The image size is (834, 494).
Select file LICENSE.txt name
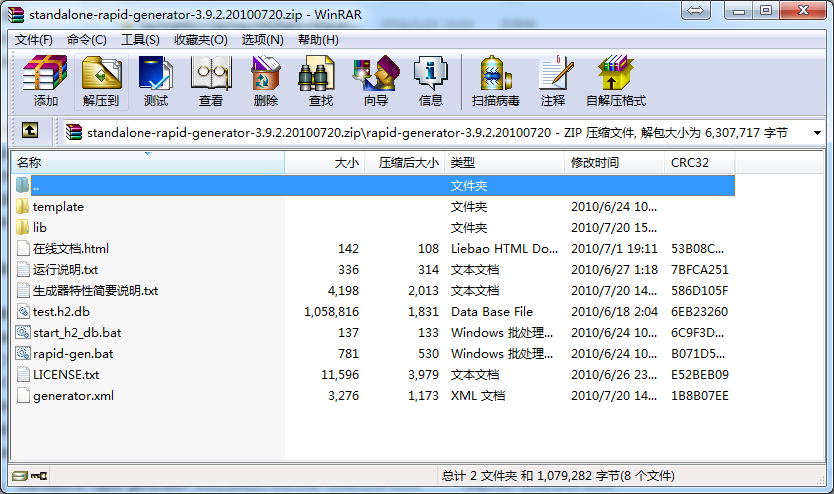pyautogui.click(x=66, y=375)
